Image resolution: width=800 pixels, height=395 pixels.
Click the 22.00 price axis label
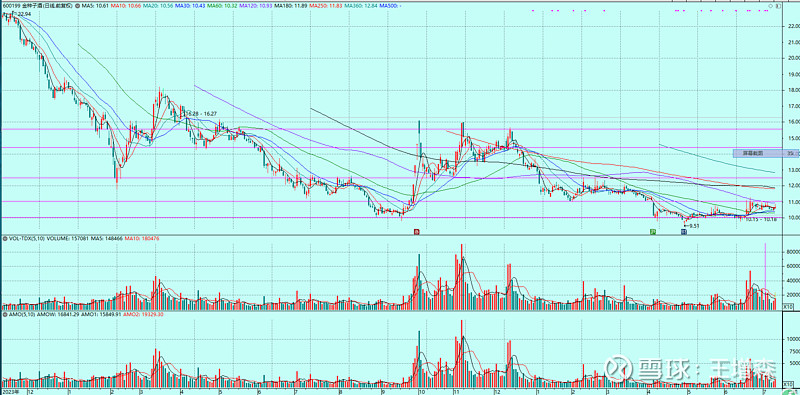tap(793, 27)
